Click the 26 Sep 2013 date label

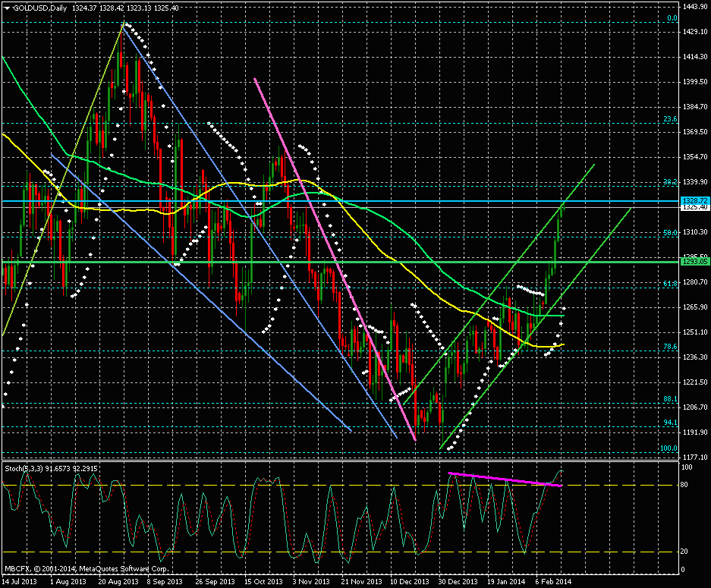coord(215,581)
